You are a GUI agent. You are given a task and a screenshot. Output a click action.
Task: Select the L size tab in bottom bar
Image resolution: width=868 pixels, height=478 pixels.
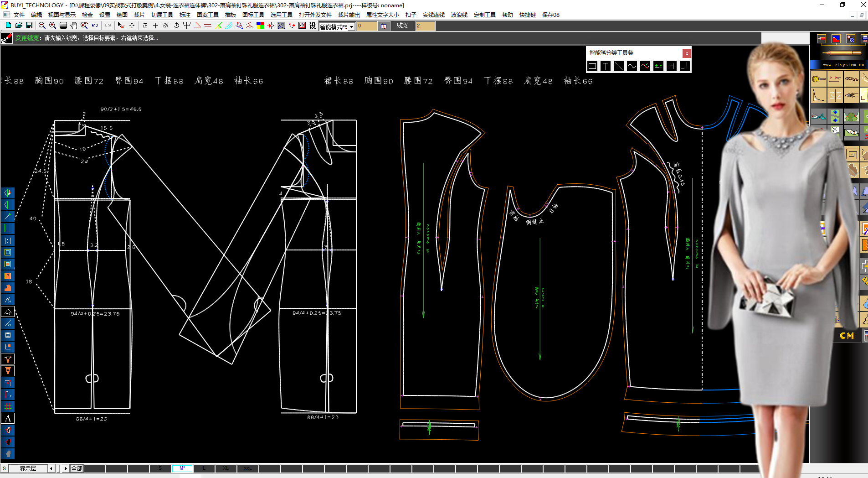(x=204, y=468)
